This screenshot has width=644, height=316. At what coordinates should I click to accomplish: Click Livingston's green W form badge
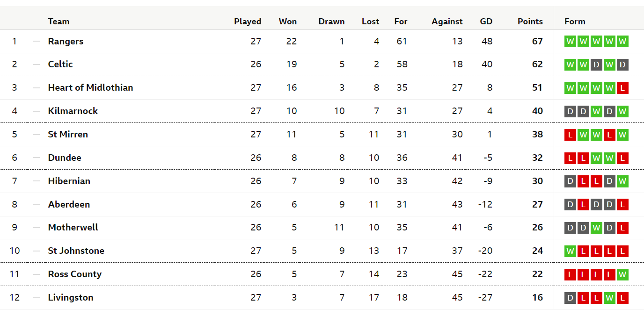(x=609, y=298)
